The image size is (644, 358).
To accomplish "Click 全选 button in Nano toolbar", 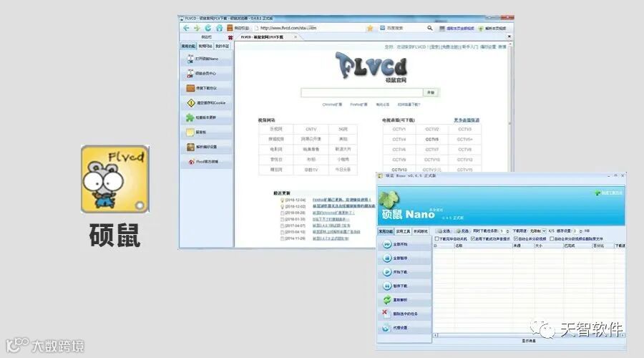I will point(444,231).
